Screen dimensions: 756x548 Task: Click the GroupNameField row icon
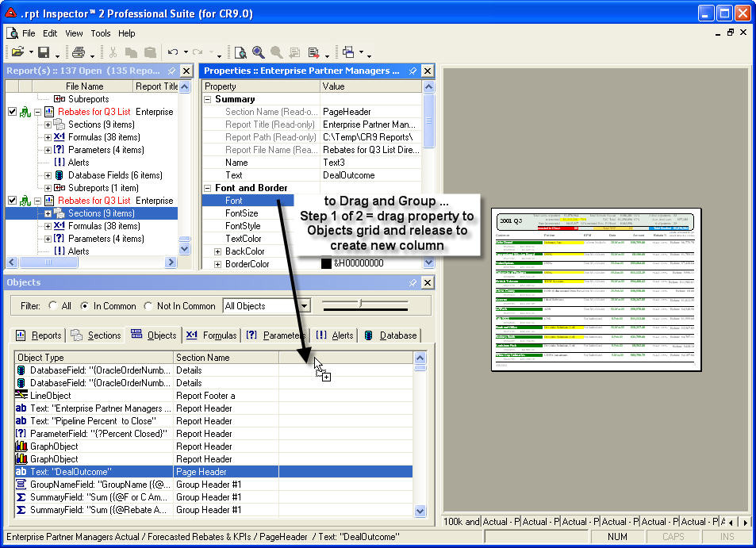pyautogui.click(x=21, y=484)
